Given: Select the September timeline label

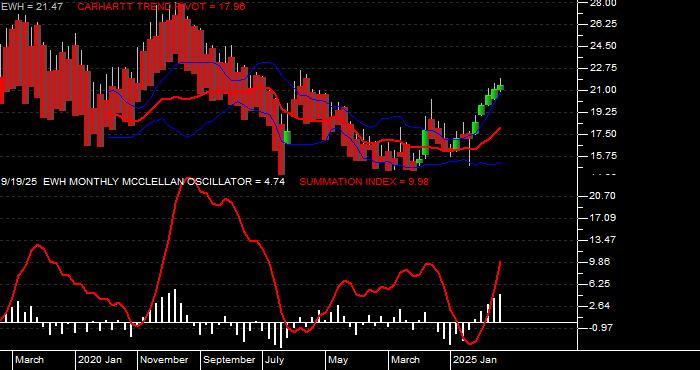Looking at the screenshot, I should click(230, 360).
